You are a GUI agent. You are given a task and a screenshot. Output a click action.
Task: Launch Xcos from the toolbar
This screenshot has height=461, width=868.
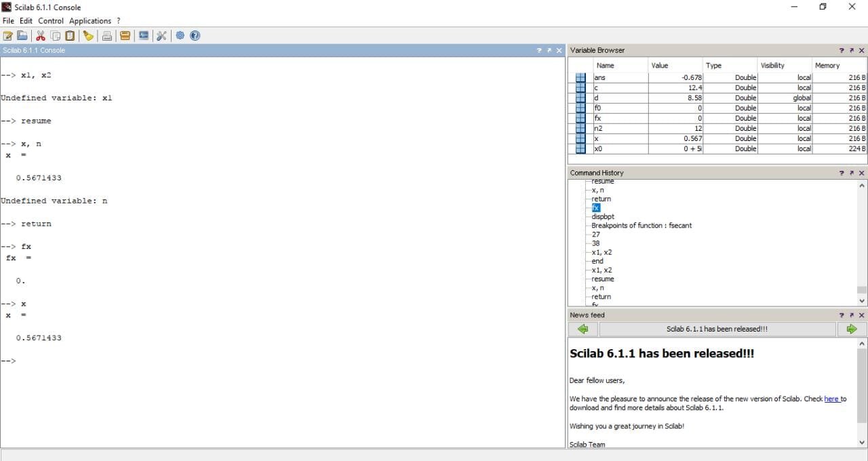(x=143, y=36)
